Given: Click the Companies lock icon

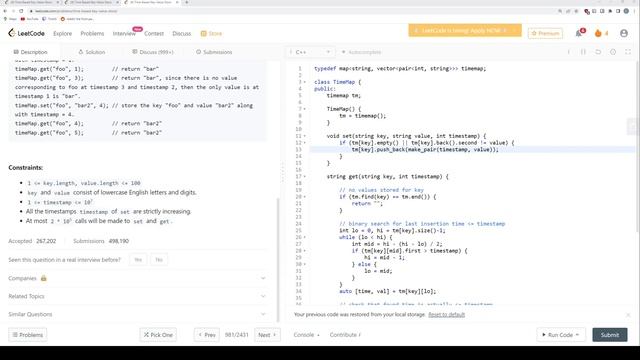Looking at the screenshot, I should coord(44,278).
